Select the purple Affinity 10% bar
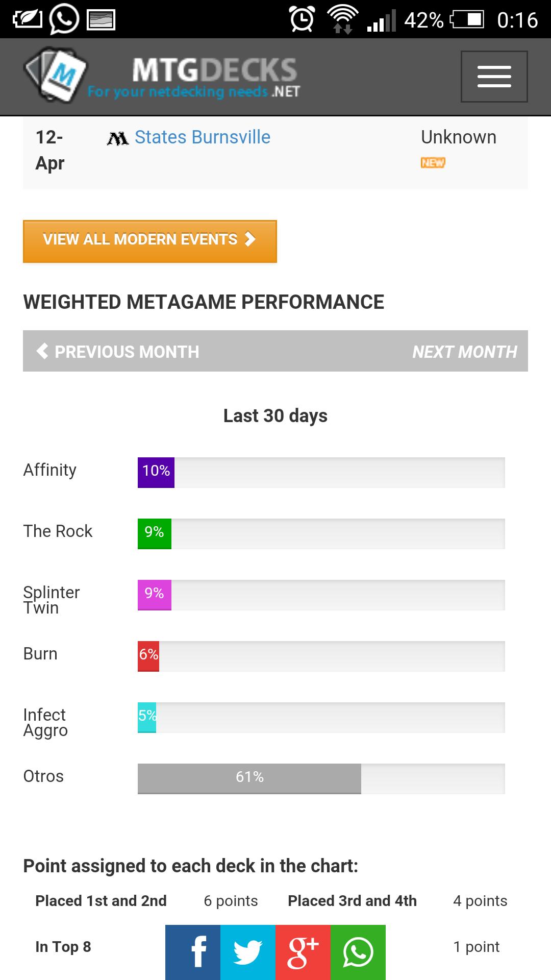Viewport: 551px width, 980px height. click(x=156, y=472)
